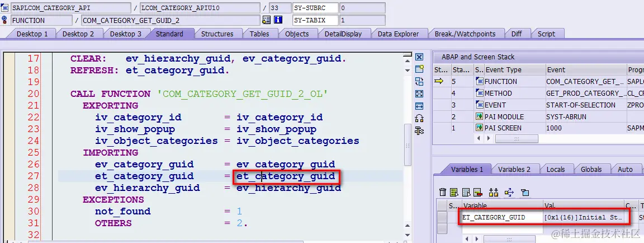Click the variables table's scroll right arrow
This screenshot has height=243, width=644.
pos(476,239)
